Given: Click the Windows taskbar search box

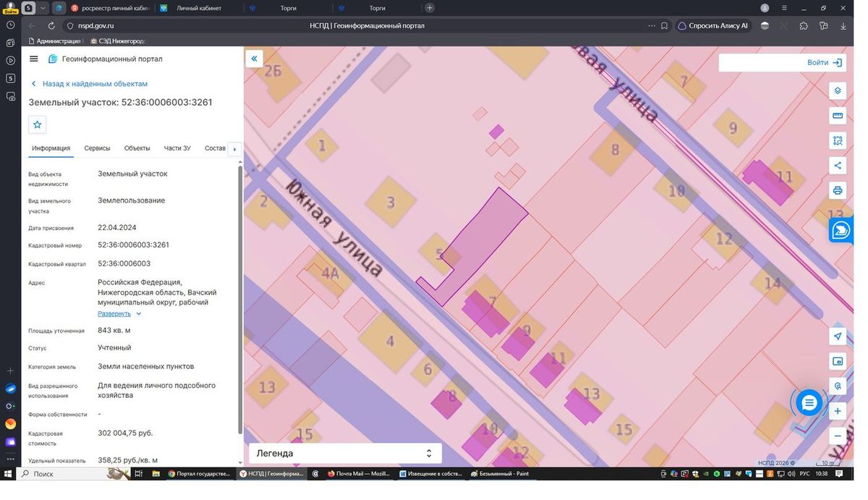Looking at the screenshot, I should point(61,474).
